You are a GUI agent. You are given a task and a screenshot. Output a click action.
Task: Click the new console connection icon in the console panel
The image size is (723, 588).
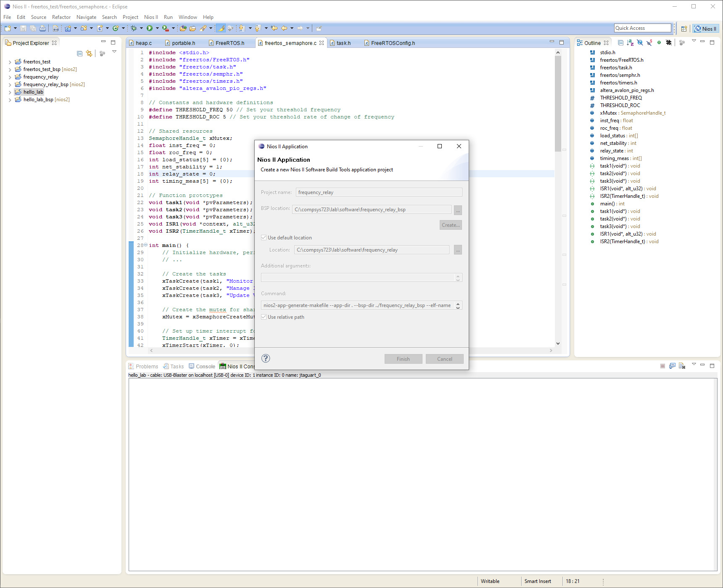click(672, 366)
